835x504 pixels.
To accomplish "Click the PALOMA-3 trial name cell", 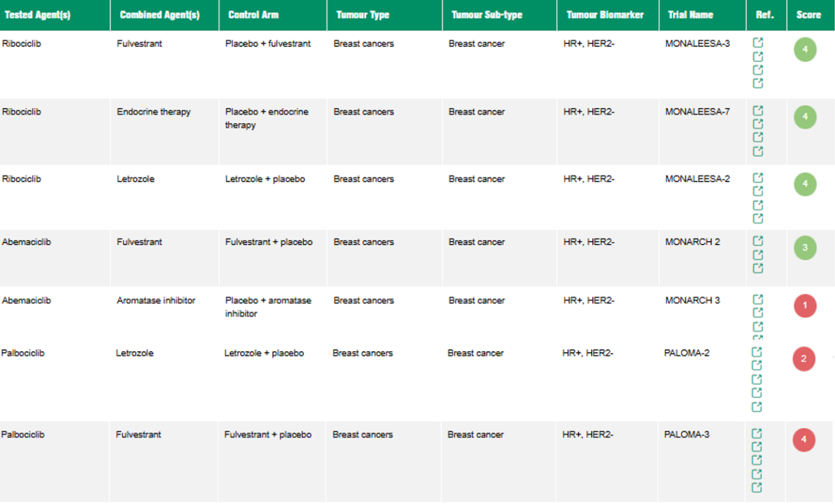I will click(687, 434).
